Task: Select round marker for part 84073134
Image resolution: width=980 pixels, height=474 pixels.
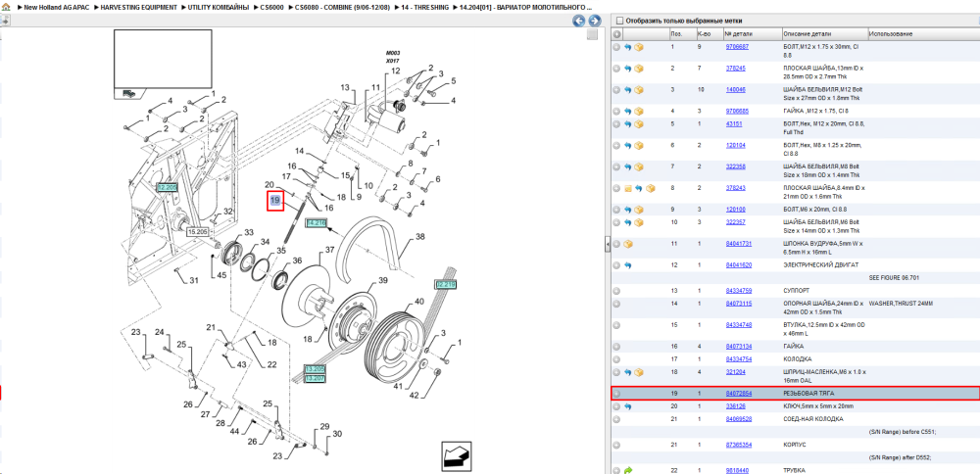Action: point(616,346)
